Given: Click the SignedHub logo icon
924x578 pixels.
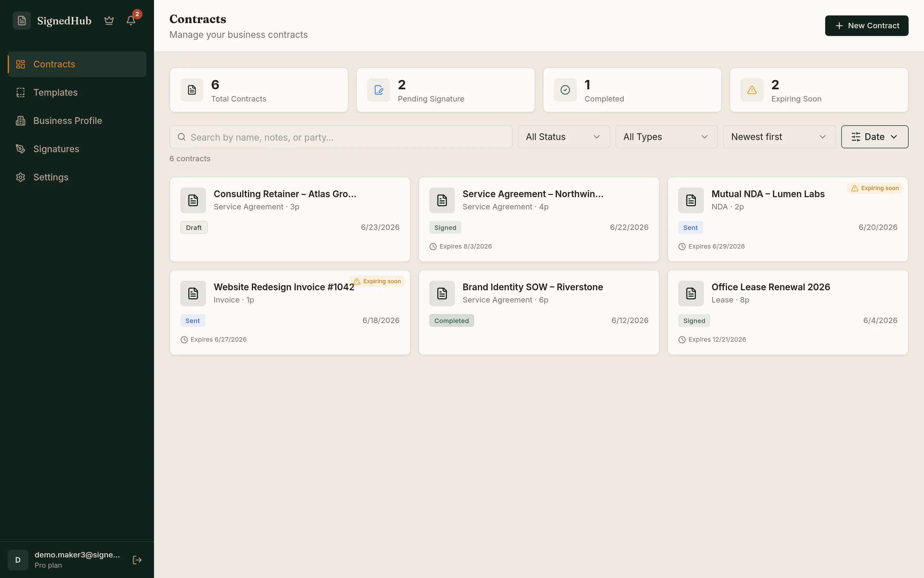Looking at the screenshot, I should tap(22, 21).
